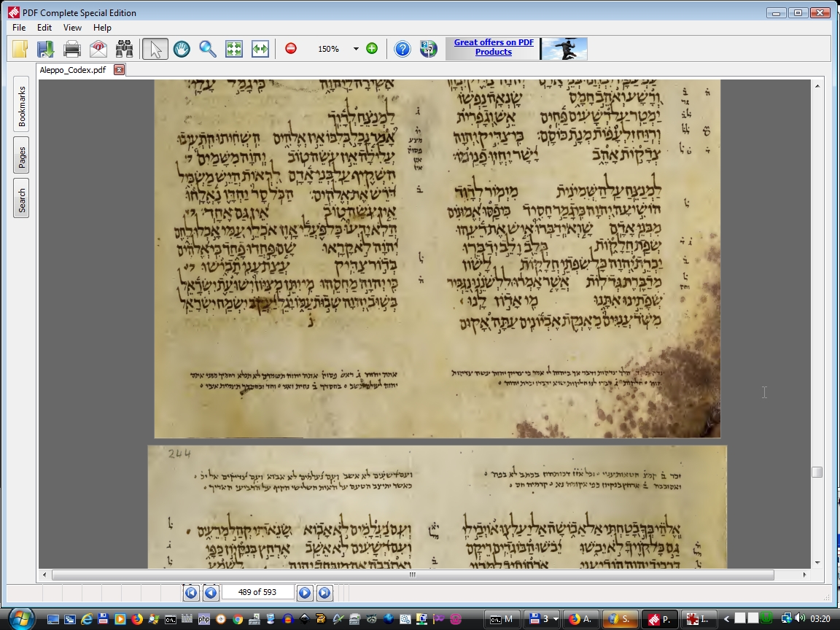
Task: Go to the next page
Action: click(x=305, y=593)
